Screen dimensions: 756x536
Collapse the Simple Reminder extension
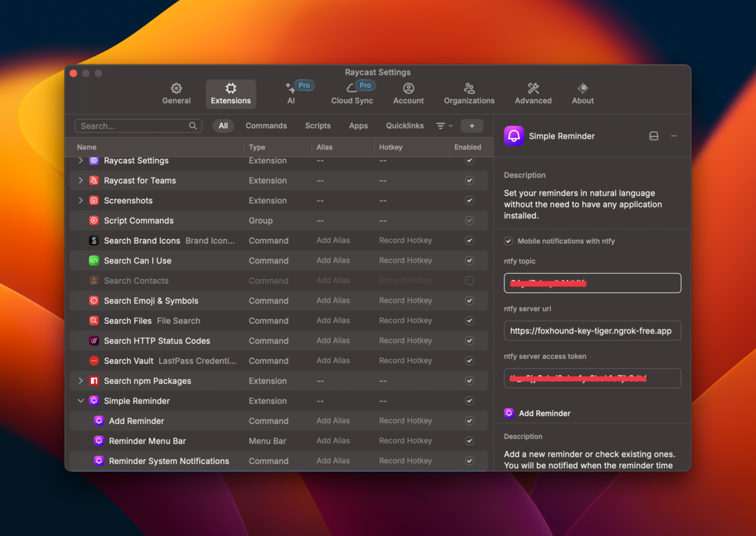(80, 401)
